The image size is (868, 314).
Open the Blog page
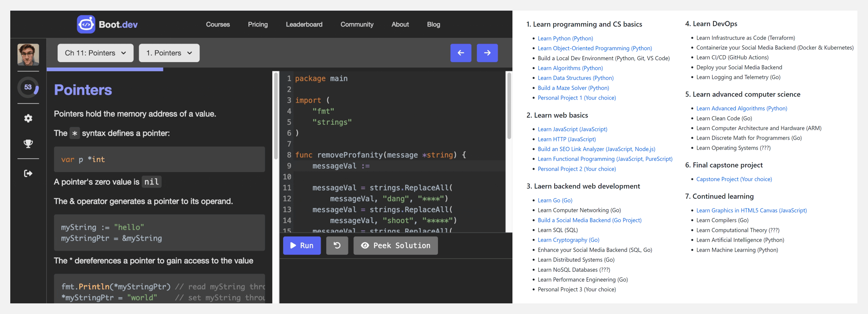[433, 24]
